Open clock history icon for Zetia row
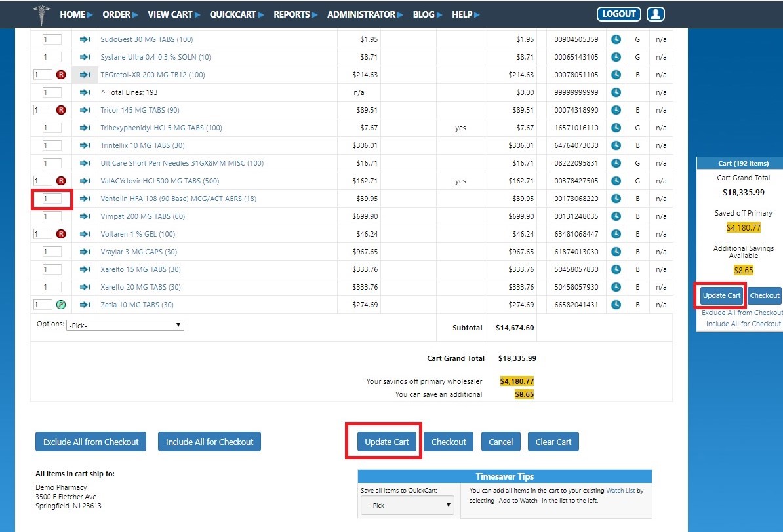 coord(616,305)
